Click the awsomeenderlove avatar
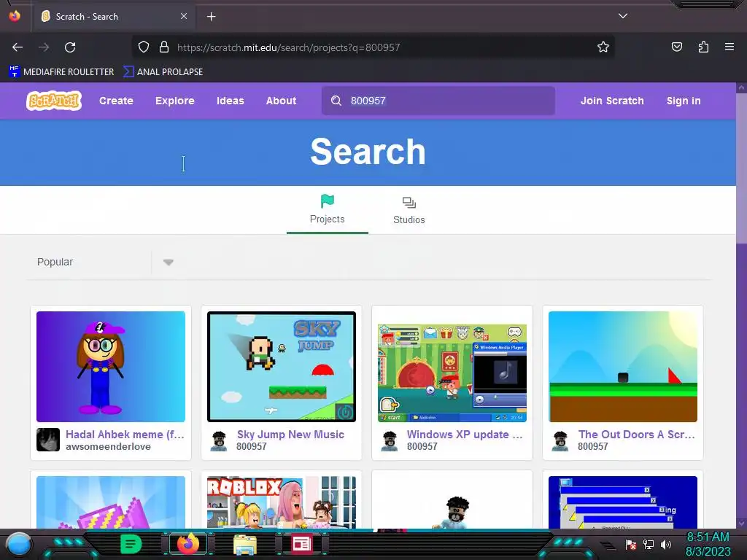Screen dimensions: 747x560 [48, 440]
